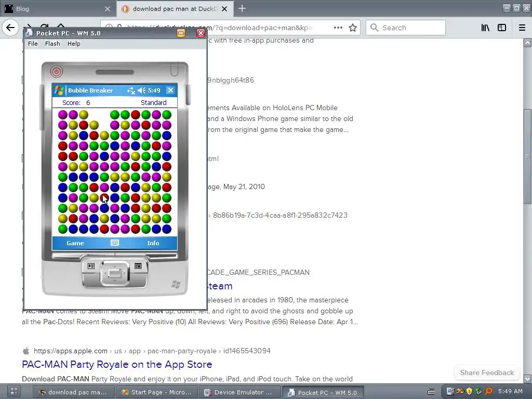Click the d-pad center action button
532x399 pixels.
(x=115, y=273)
